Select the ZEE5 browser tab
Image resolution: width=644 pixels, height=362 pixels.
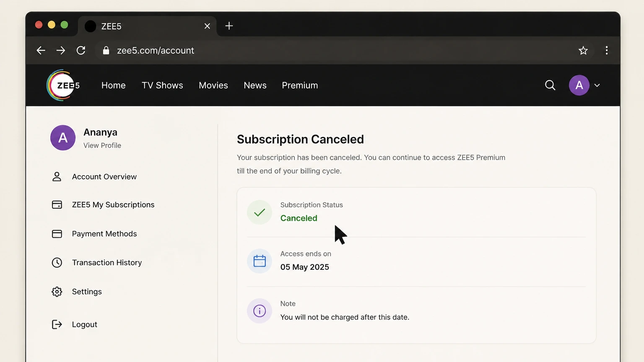(x=147, y=26)
